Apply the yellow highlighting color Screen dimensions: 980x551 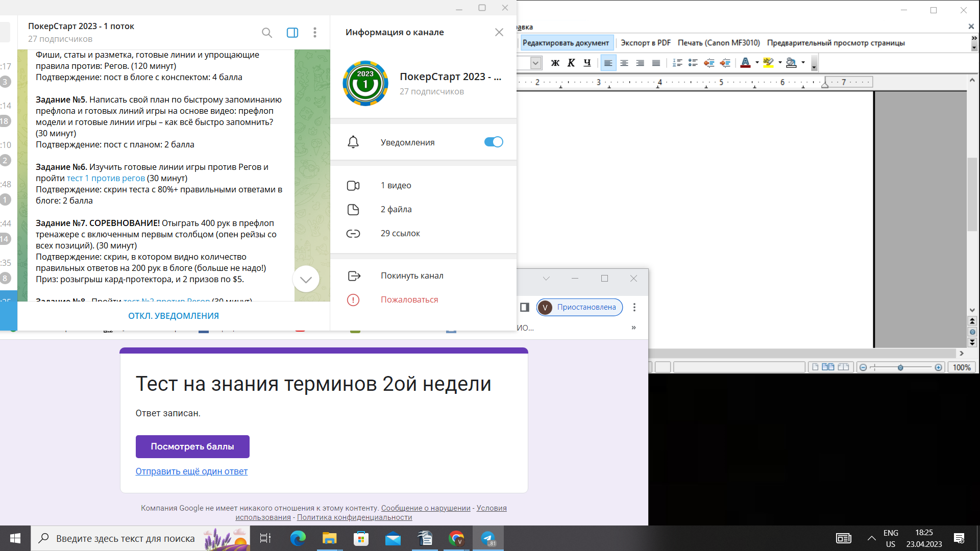click(x=768, y=63)
